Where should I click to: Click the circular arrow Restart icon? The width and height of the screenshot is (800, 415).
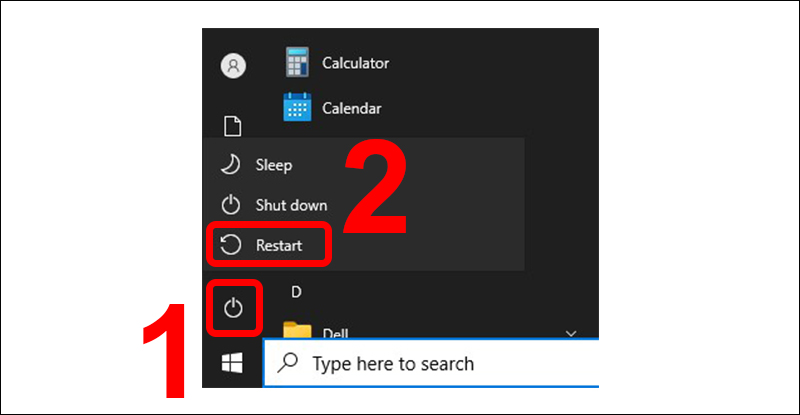231,244
